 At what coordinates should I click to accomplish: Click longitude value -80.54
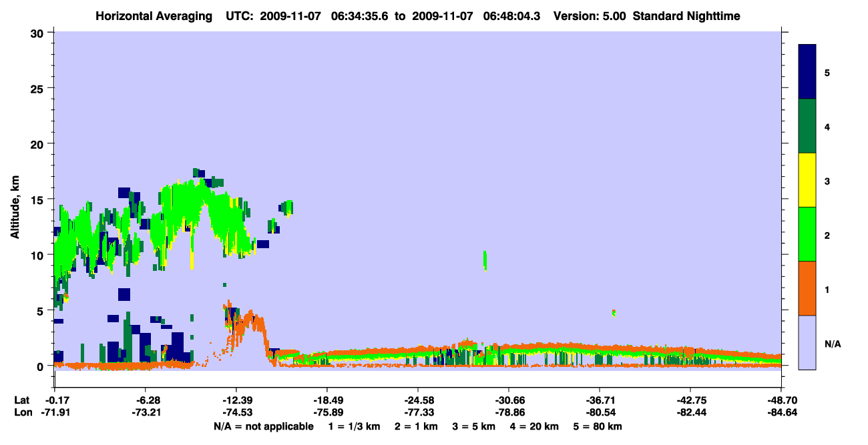coord(600,413)
